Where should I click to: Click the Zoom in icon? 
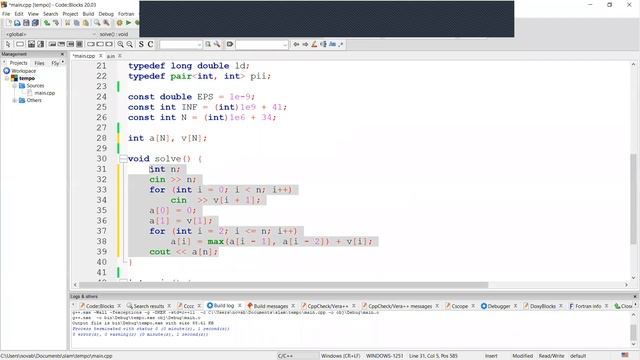click(x=120, y=44)
